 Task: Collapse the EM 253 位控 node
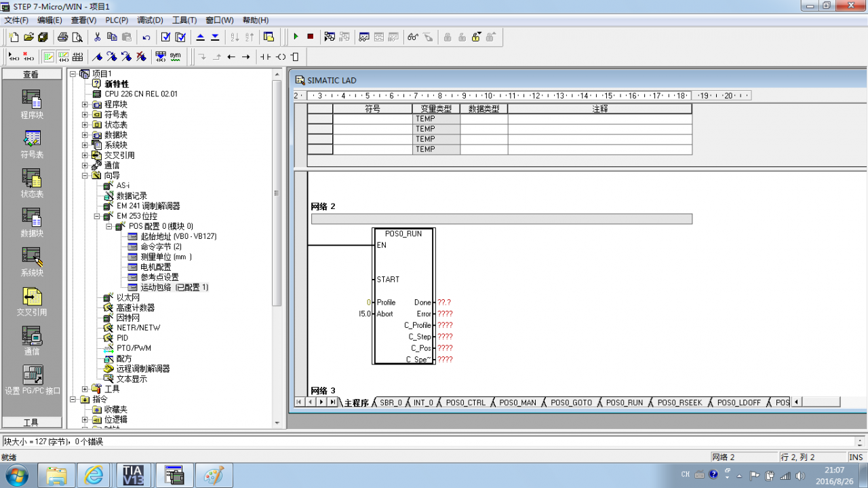97,217
